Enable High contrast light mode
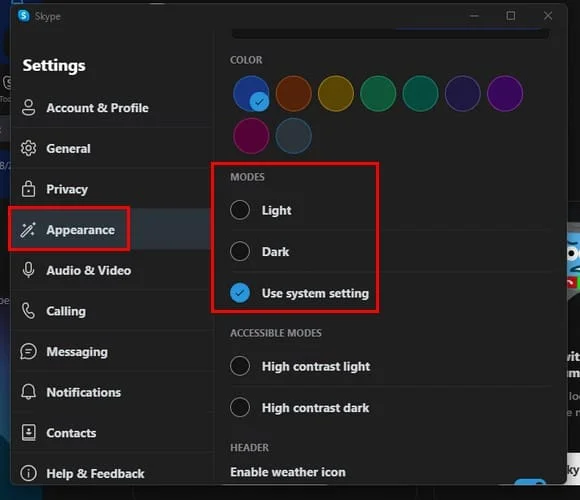Screen dimensions: 580x500 coord(240,366)
